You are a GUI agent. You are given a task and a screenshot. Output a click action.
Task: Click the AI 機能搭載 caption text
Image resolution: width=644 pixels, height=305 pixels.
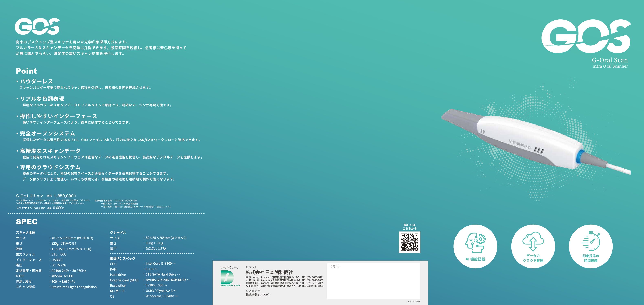[x=475, y=259]
